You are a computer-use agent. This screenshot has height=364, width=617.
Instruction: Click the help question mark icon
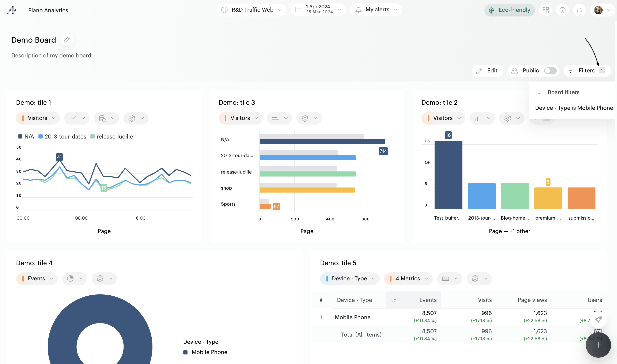(x=562, y=10)
